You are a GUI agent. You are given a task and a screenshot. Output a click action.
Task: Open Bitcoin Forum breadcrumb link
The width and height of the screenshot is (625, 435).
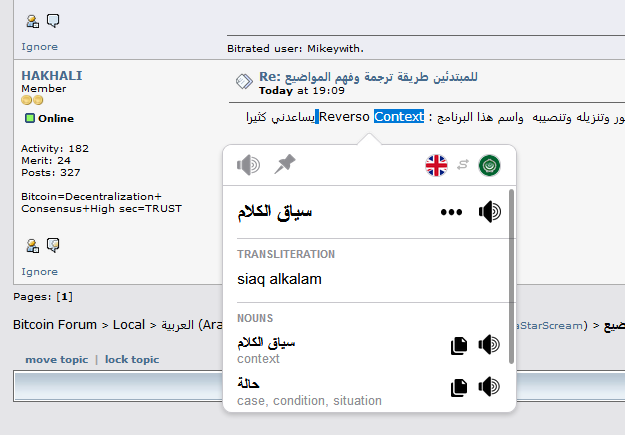pos(55,325)
